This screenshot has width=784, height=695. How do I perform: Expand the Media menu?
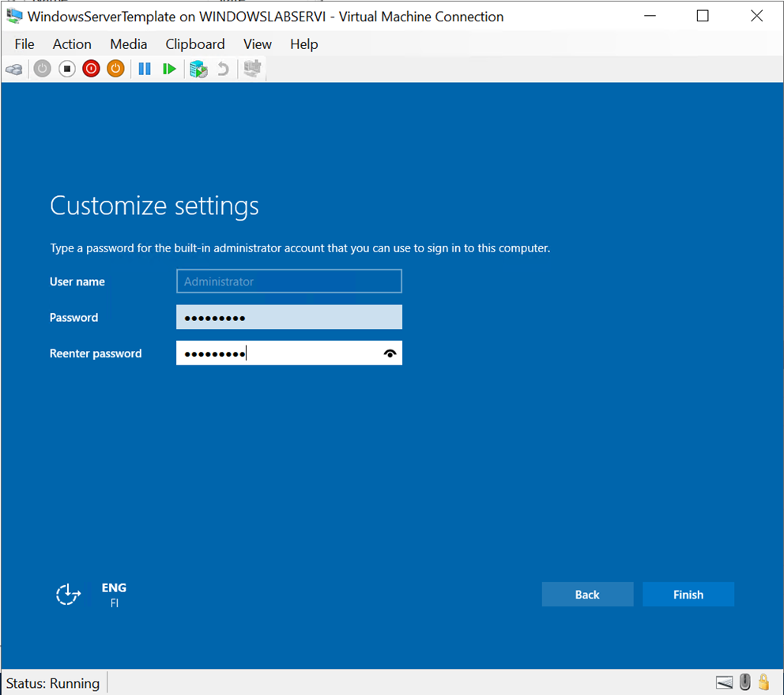(x=129, y=44)
